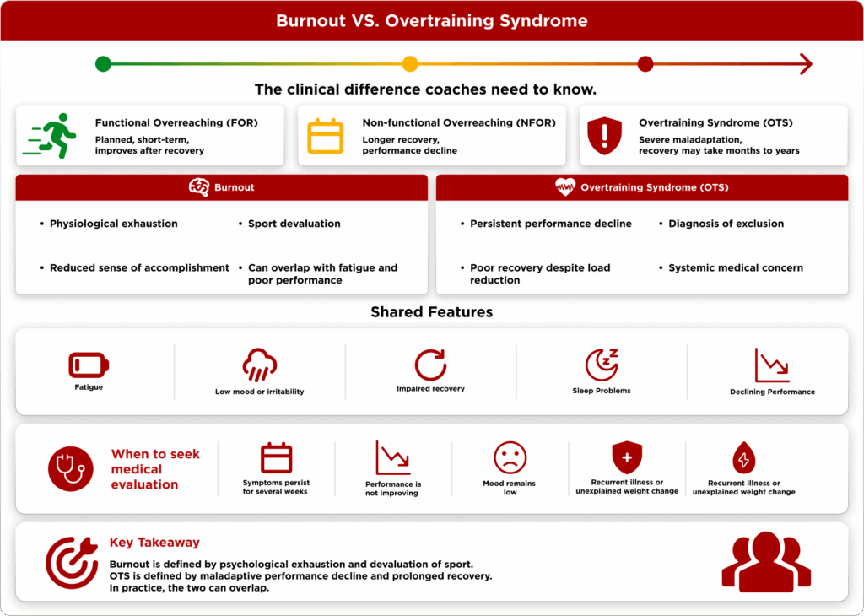Click the heartbeat icon beside Overtraining Syndrome
Image resolution: width=864 pixels, height=616 pixels.
pyautogui.click(x=564, y=187)
